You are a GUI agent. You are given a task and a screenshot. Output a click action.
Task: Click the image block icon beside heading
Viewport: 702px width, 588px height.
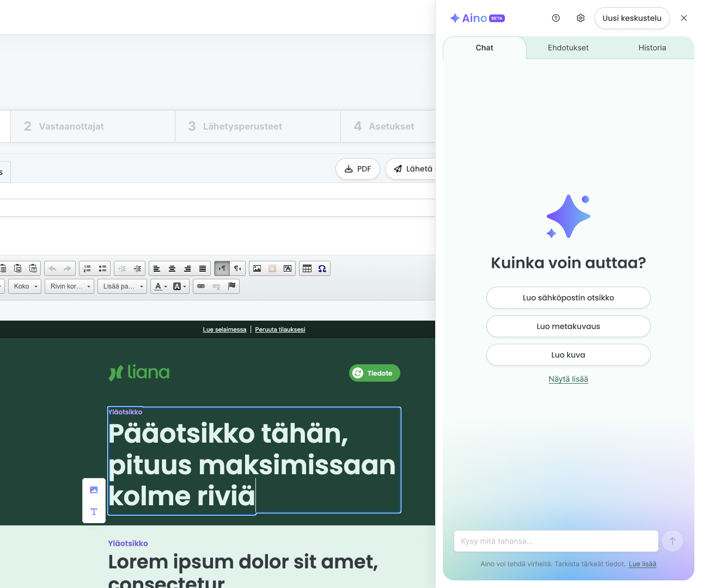point(94,490)
